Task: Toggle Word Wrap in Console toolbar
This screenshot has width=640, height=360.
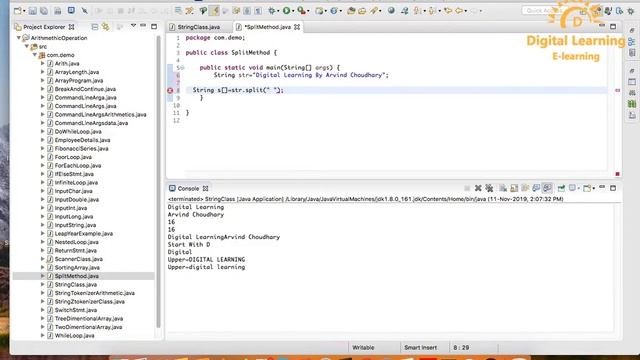Action: (x=525, y=188)
